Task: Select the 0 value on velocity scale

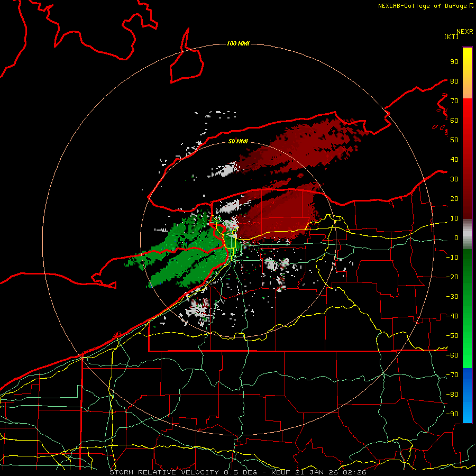Action: (x=456, y=238)
